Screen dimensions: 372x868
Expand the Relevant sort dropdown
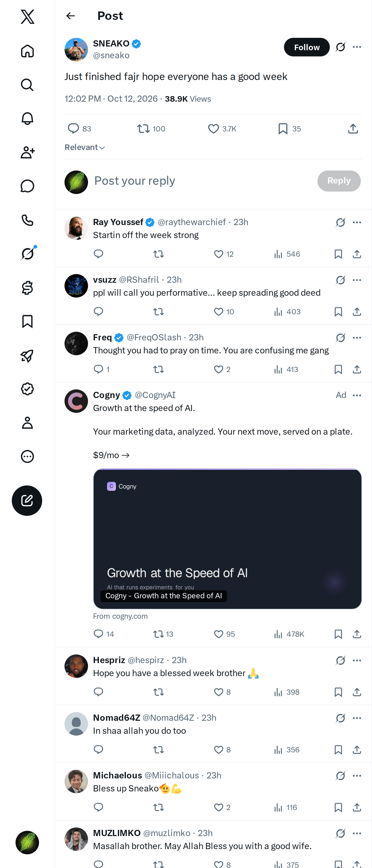[85, 148]
